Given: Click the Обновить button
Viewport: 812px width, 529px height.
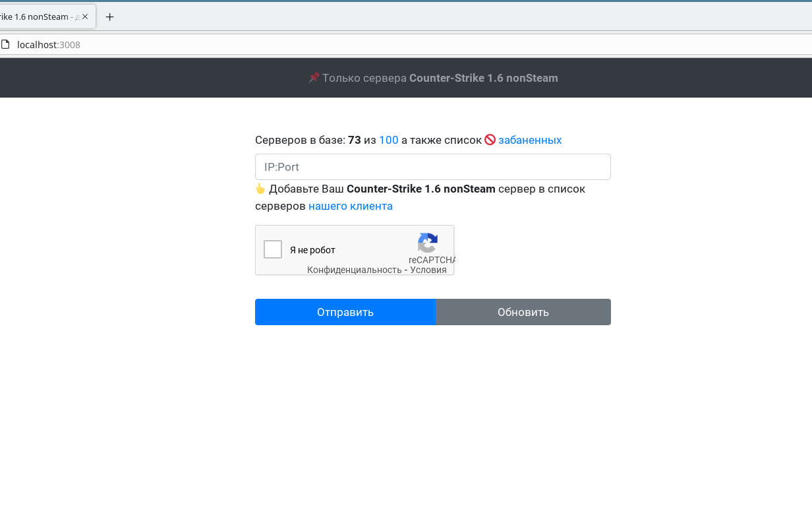Looking at the screenshot, I should coord(523,312).
